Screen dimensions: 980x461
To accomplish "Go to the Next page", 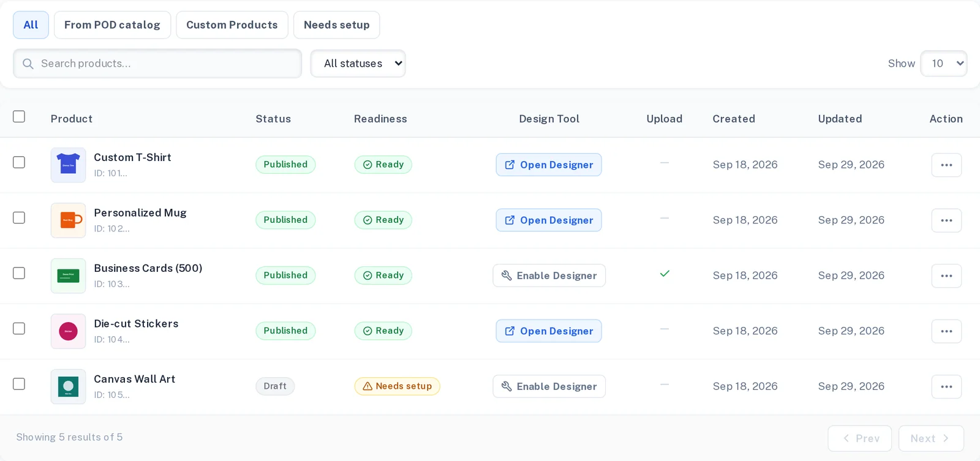I will tap(931, 438).
